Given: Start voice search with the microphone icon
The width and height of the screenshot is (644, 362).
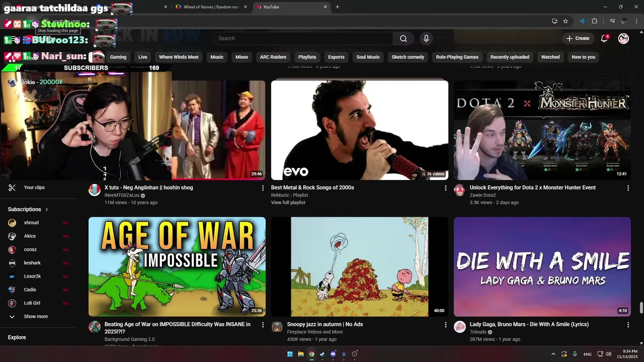Looking at the screenshot, I should pyautogui.click(x=426, y=38).
